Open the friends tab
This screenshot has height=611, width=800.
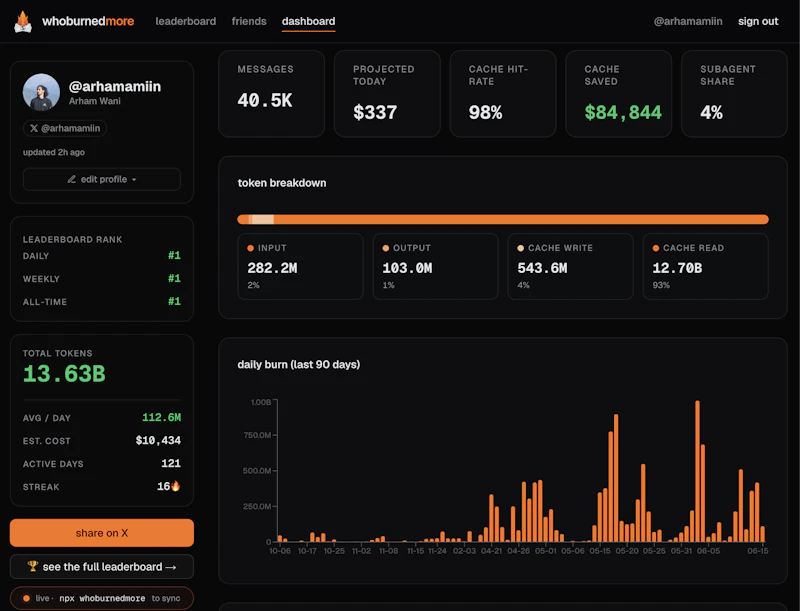249,21
